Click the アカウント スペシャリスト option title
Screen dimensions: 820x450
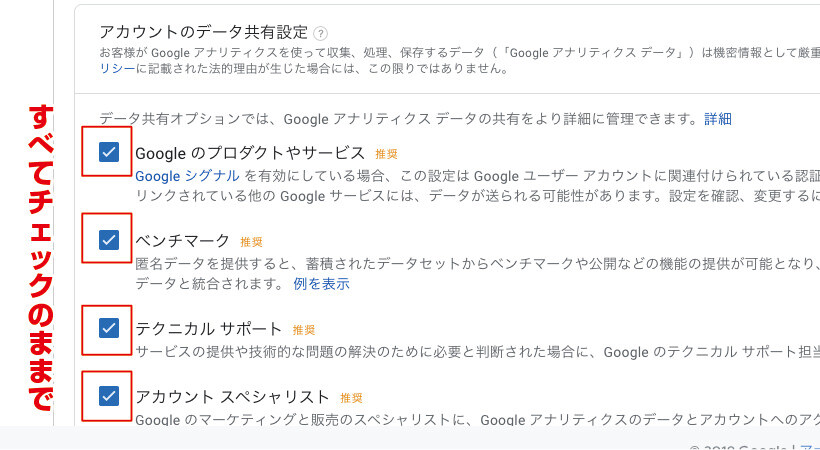coord(232,397)
